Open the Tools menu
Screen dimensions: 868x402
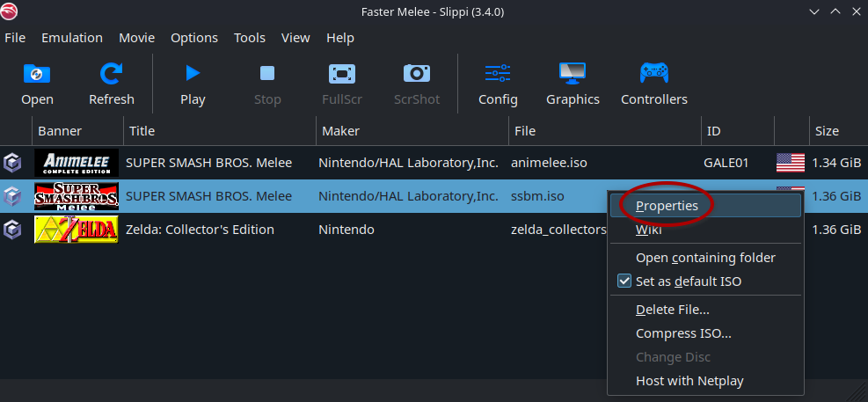pyautogui.click(x=250, y=38)
